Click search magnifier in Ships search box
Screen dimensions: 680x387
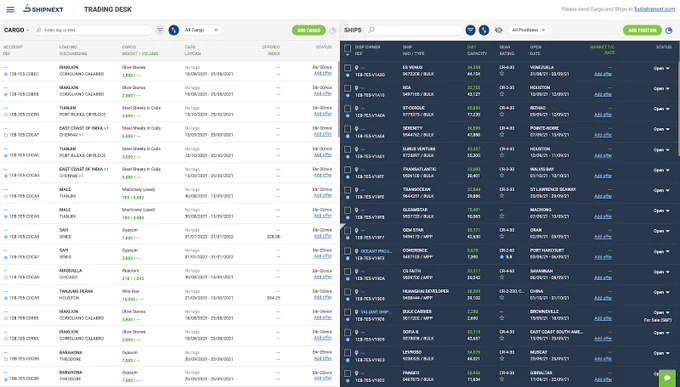pos(371,30)
